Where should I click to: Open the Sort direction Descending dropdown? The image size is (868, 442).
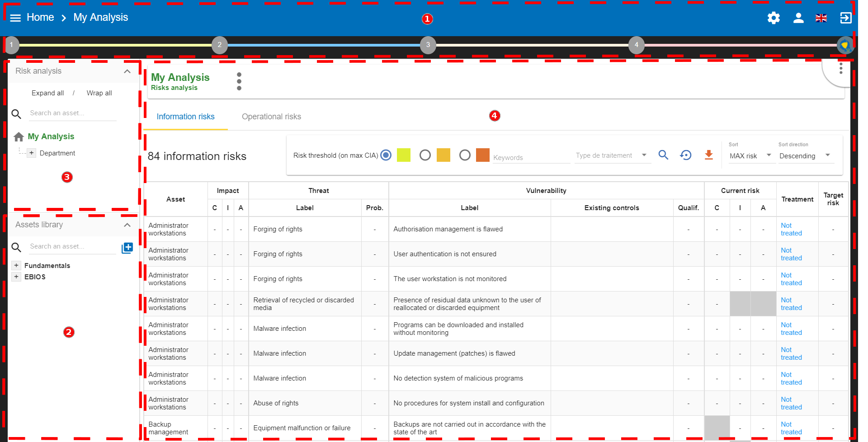tap(805, 156)
